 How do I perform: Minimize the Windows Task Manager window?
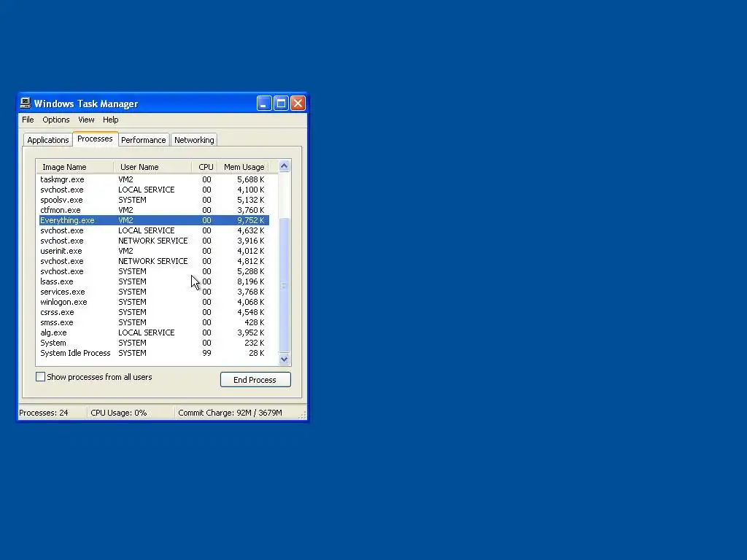(x=264, y=104)
